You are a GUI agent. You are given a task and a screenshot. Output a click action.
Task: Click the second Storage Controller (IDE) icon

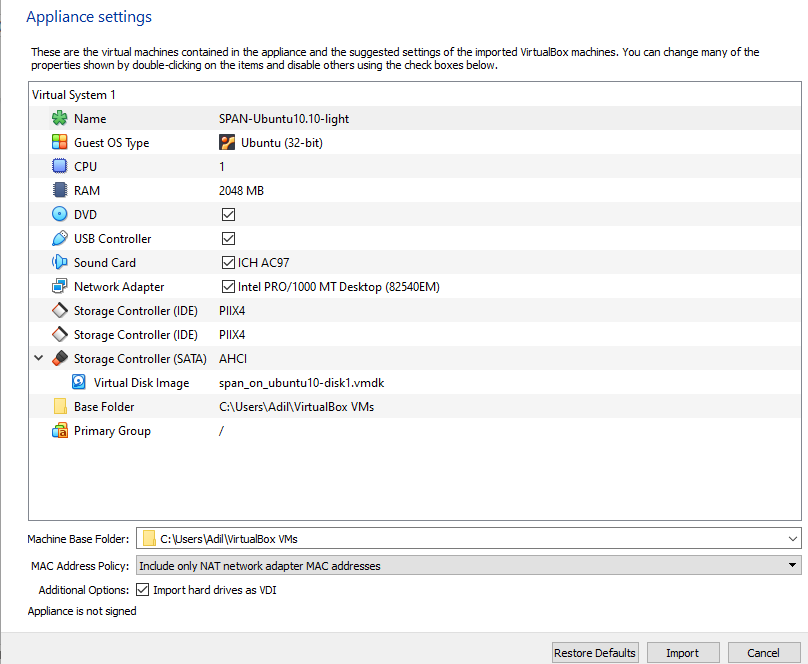tap(60, 334)
